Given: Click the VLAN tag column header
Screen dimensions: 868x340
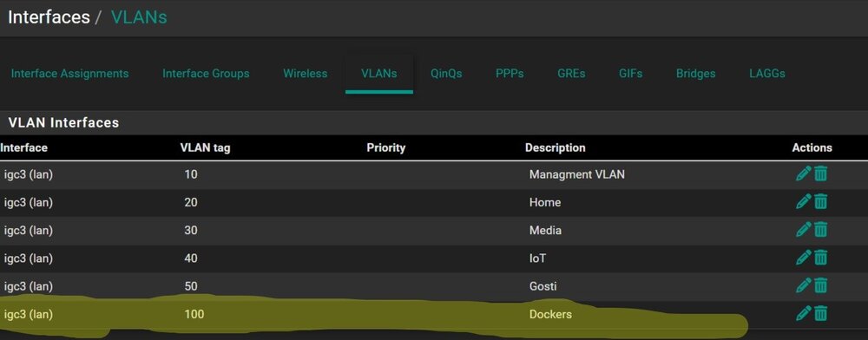Looking at the screenshot, I should point(206,147).
